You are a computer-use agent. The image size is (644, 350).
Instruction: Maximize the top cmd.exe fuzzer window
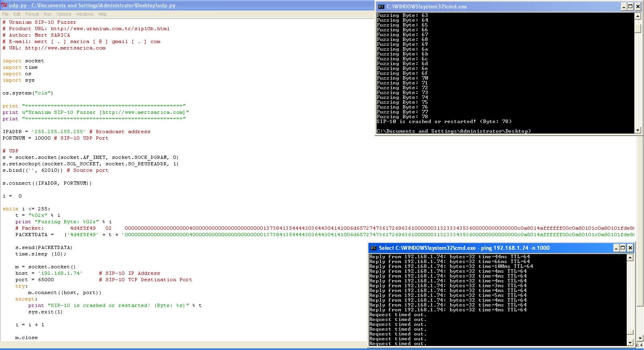click(630, 6)
